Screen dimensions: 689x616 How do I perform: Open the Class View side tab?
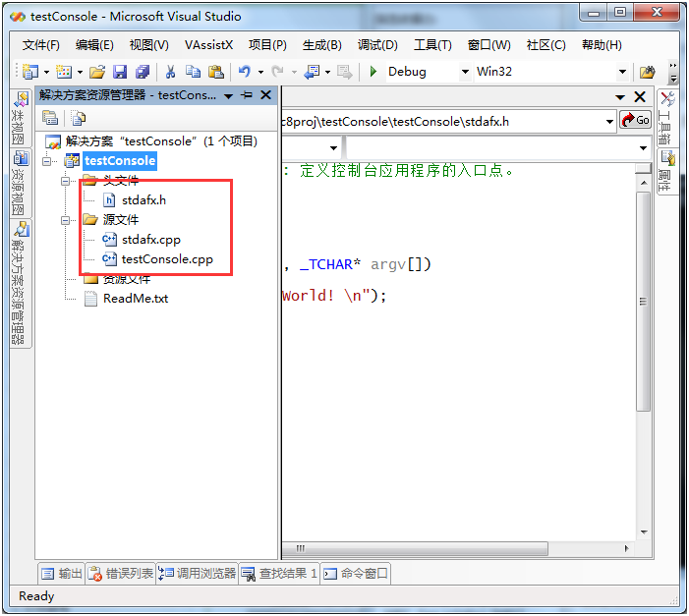(x=20, y=118)
